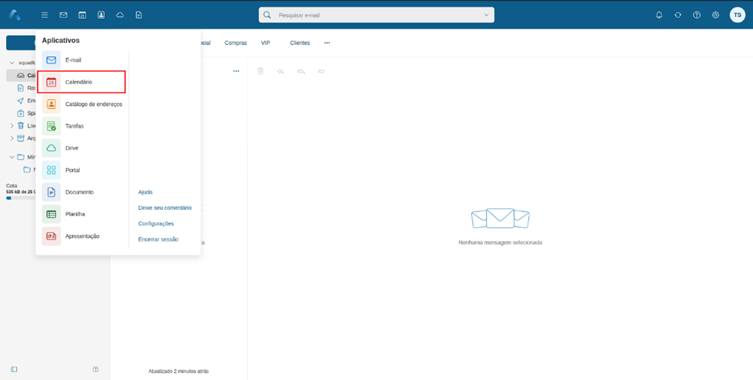Launch Planilha in the app list

click(82, 214)
